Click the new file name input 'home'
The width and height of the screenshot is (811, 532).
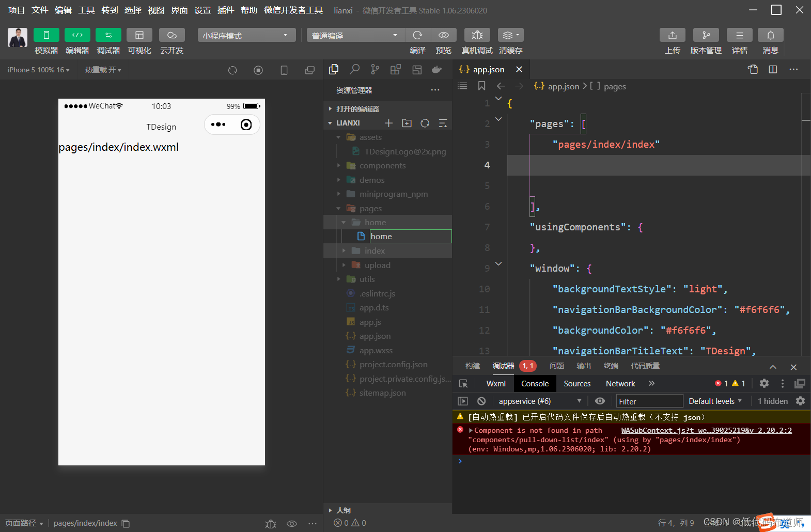coord(411,236)
